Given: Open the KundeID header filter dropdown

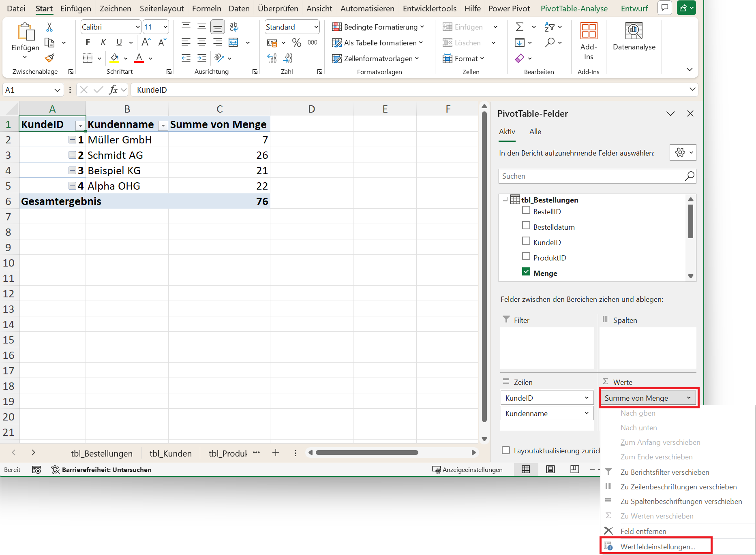Looking at the screenshot, I should click(x=80, y=126).
